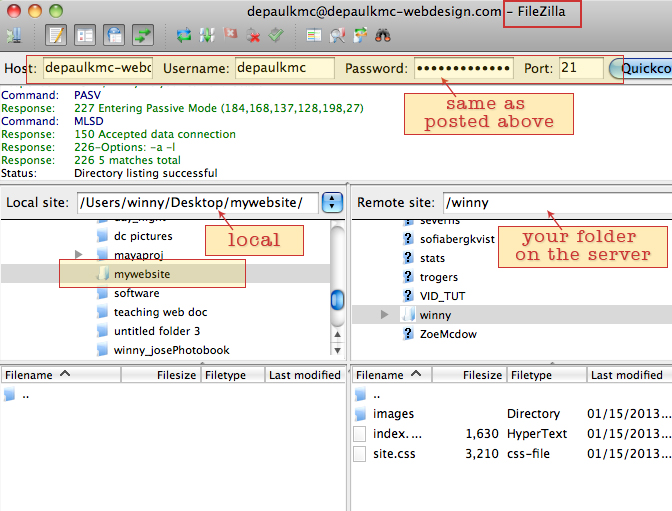Sort remote files by Filetype column
The width and height of the screenshot is (672, 511).
coord(547,375)
